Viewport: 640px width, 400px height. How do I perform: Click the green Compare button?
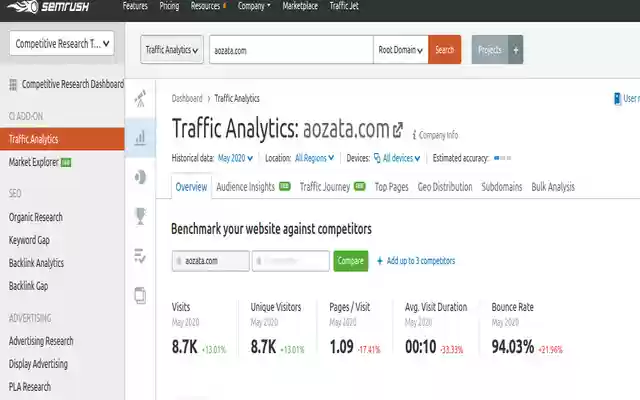point(351,261)
